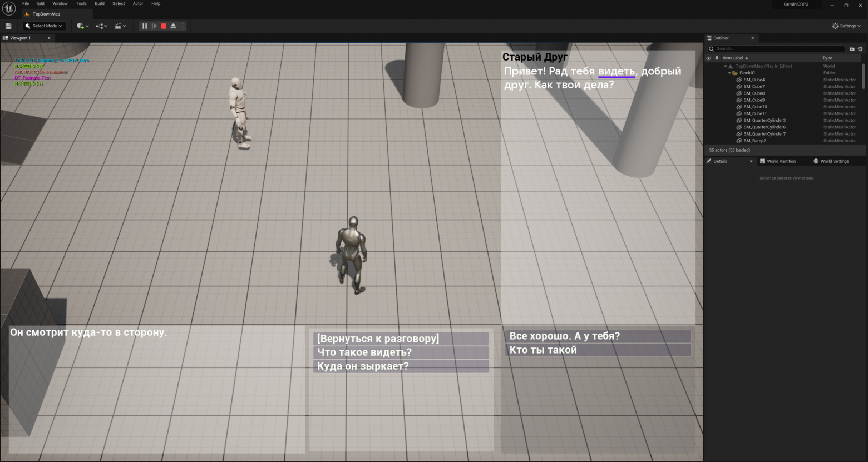Create a new folder in the Outliner
The image size is (868, 462).
[851, 49]
